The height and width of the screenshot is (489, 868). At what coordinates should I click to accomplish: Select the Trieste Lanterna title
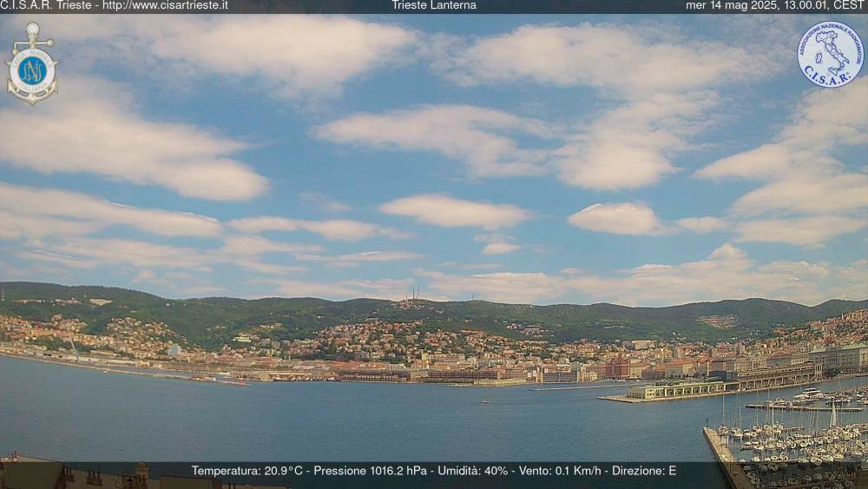(433, 5)
